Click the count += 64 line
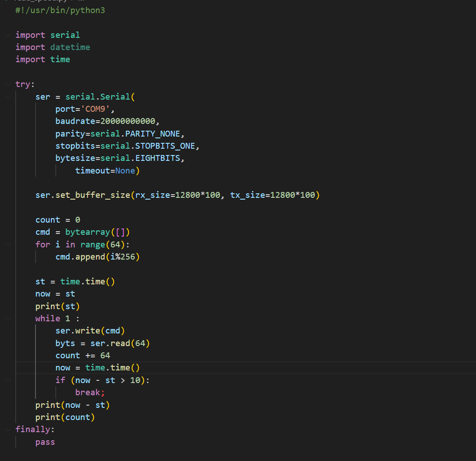This screenshot has height=461, width=476. pyautogui.click(x=82, y=356)
